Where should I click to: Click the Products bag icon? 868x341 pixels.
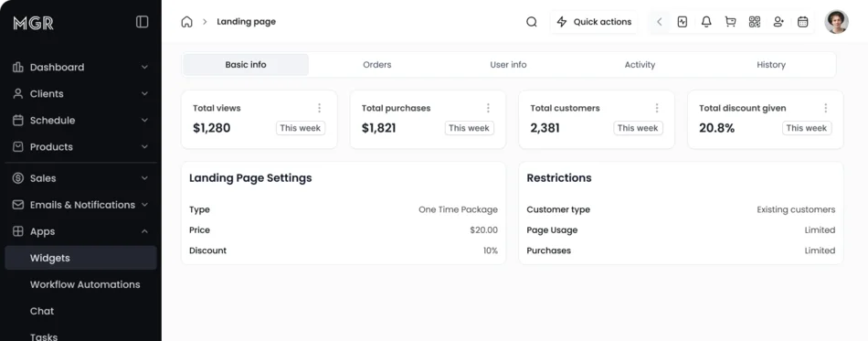click(18, 146)
